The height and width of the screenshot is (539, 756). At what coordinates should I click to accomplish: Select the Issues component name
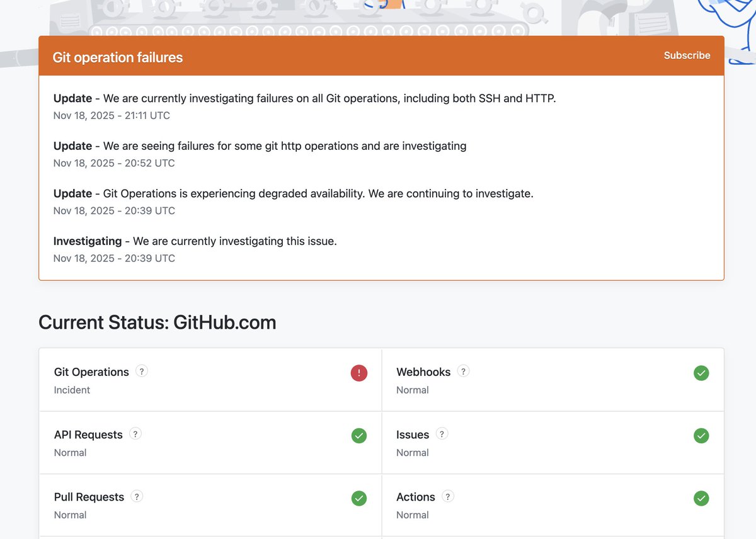413,434
